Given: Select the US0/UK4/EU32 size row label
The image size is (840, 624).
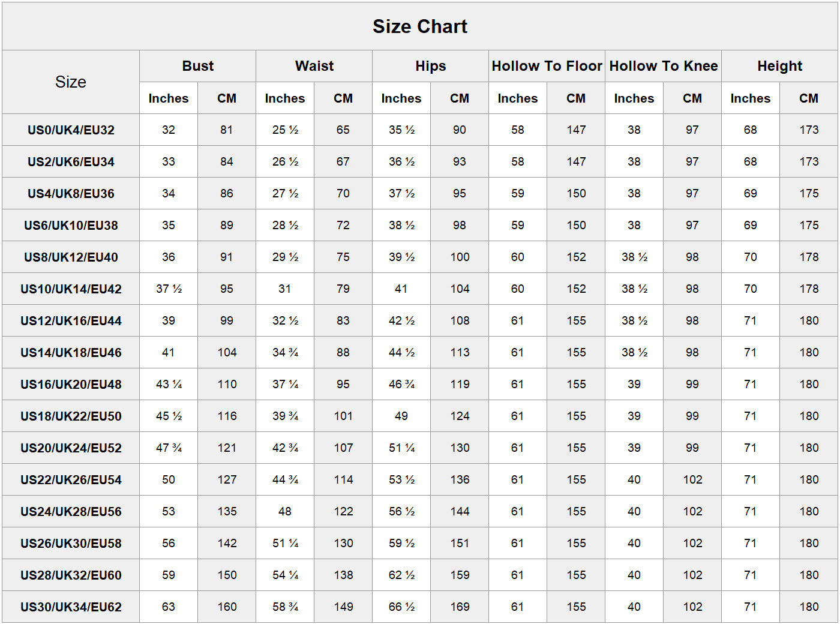Looking at the screenshot, I should pos(71,130).
